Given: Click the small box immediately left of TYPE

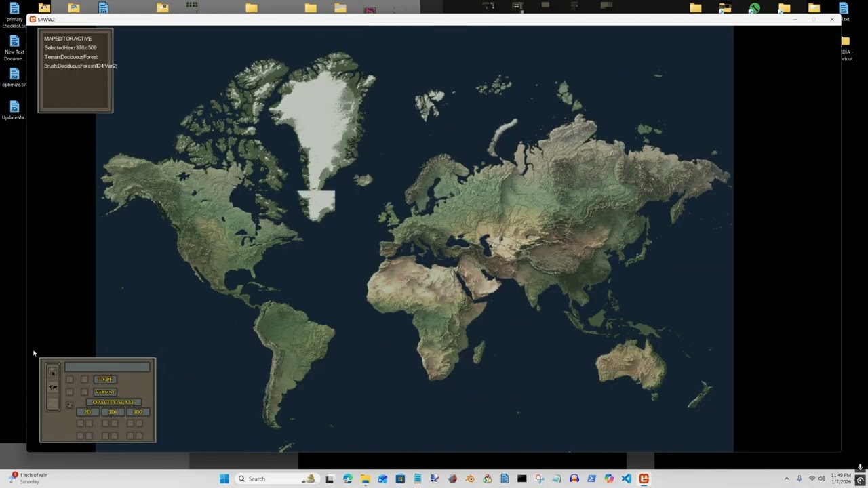Looking at the screenshot, I should coord(84,380).
